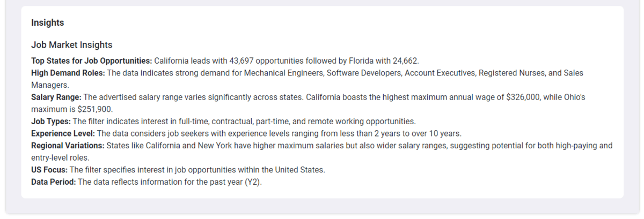Viewport: 644px width, 219px height.
Task: Click the Job Market Insights subheading
Action: [x=72, y=45]
